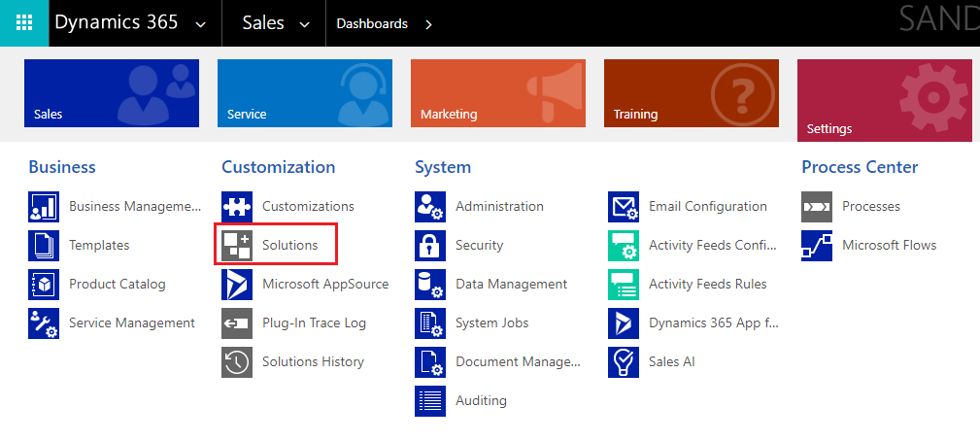Viewport: 980px width, 441px height.
Task: Click the Auditing list icon
Action: click(430, 400)
